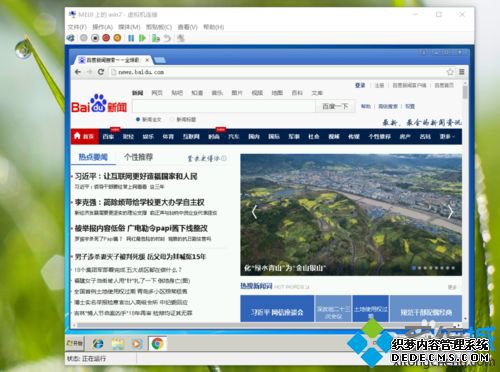Click Chrome's forward arrow button
Image resolution: width=500 pixels, height=372 pixels.
[x=89, y=72]
